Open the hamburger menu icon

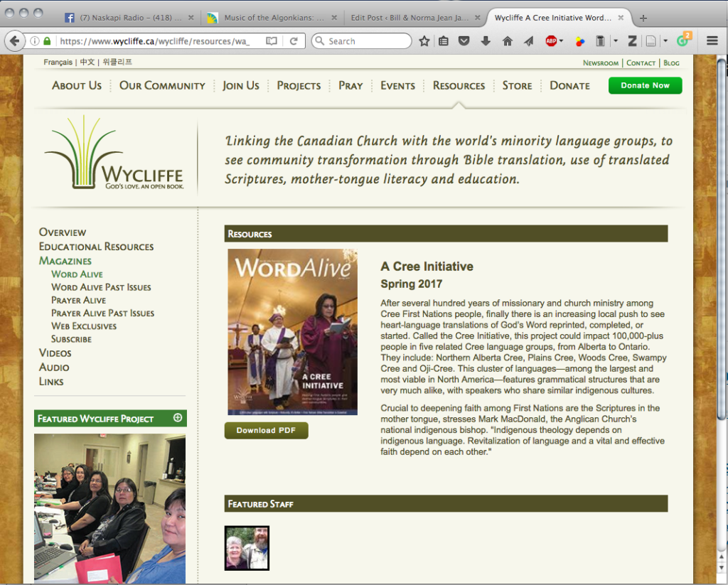pyautogui.click(x=712, y=41)
